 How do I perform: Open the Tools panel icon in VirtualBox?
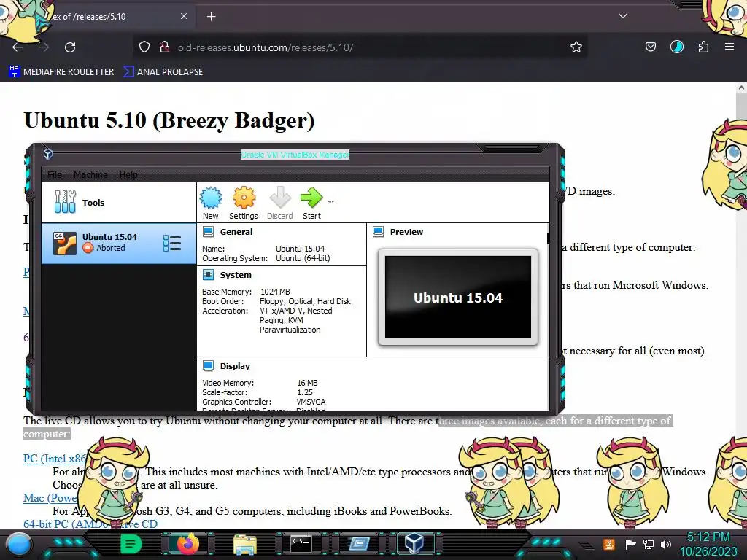click(65, 202)
